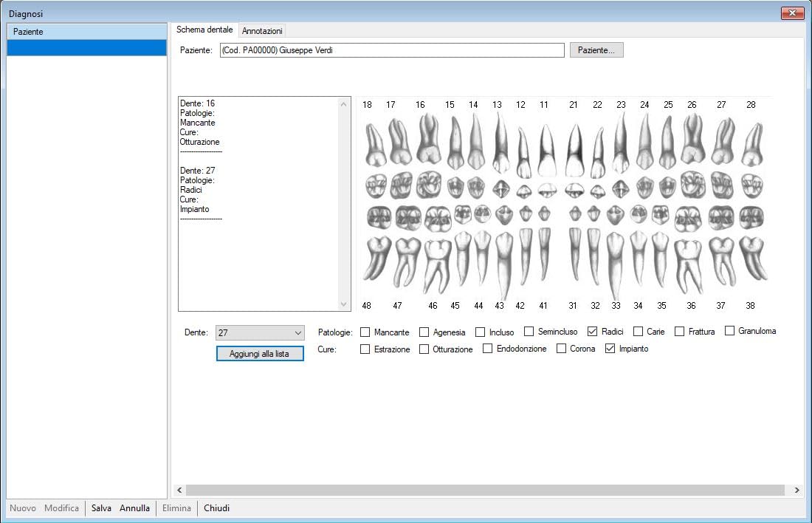
Task: Click tooth 11 incisor root image
Action: pos(547,150)
